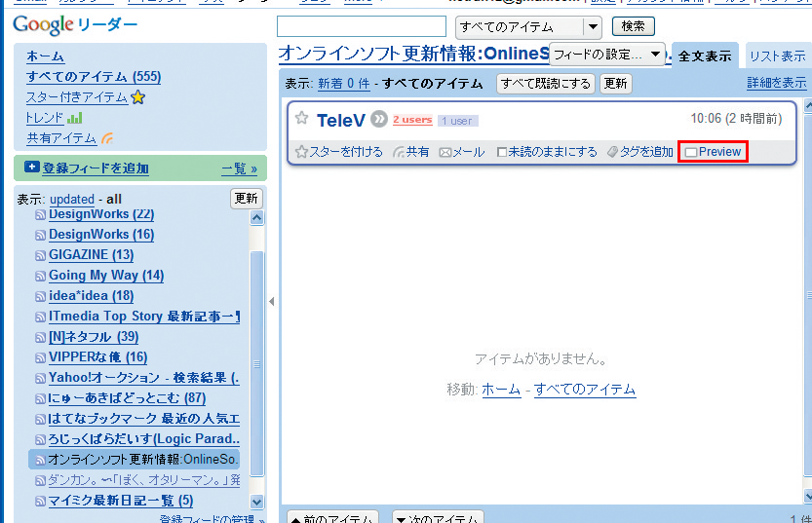The width and height of the screenshot is (812, 523).
Task: Click the tag icon next to タグを追加
Action: pos(612,152)
